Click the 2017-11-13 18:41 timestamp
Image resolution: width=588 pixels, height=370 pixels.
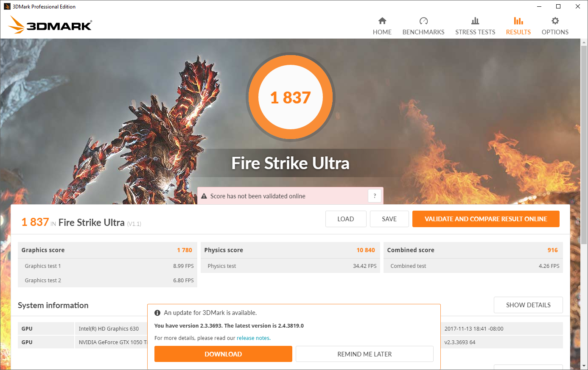[474, 329]
